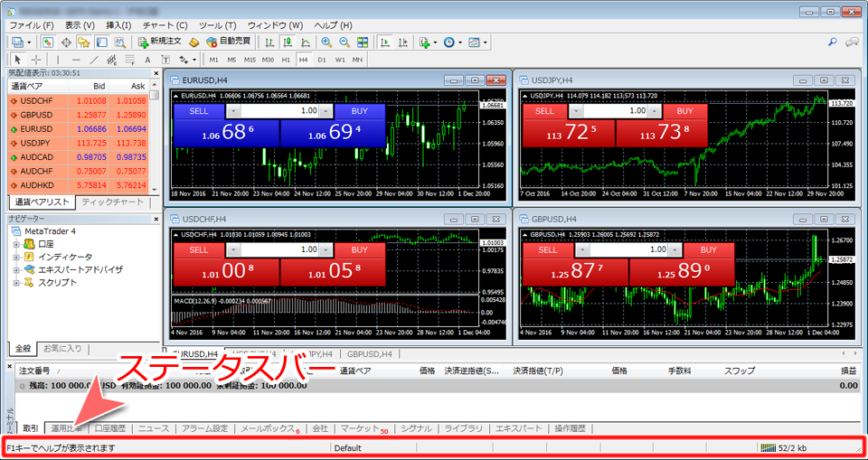Select the crosshair tool

[36, 60]
